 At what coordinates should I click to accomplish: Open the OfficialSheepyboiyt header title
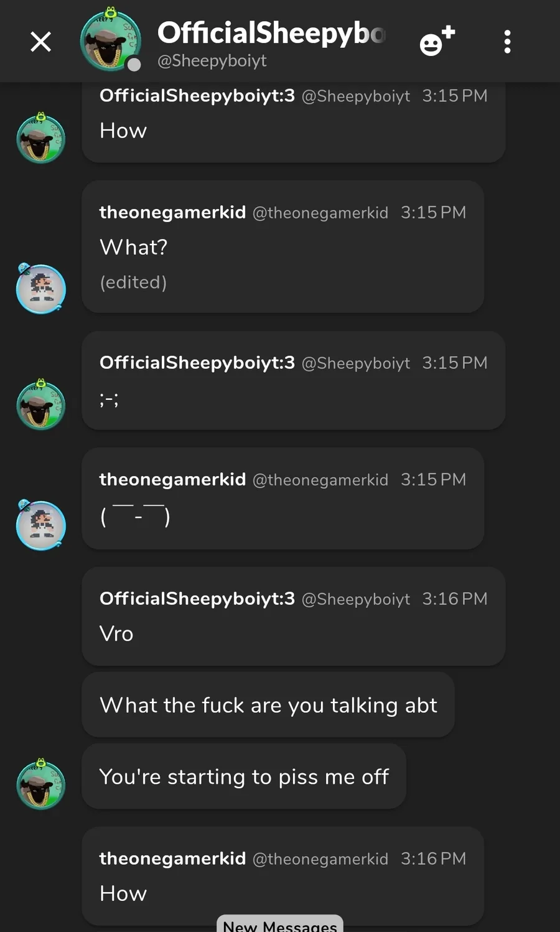[x=271, y=33]
